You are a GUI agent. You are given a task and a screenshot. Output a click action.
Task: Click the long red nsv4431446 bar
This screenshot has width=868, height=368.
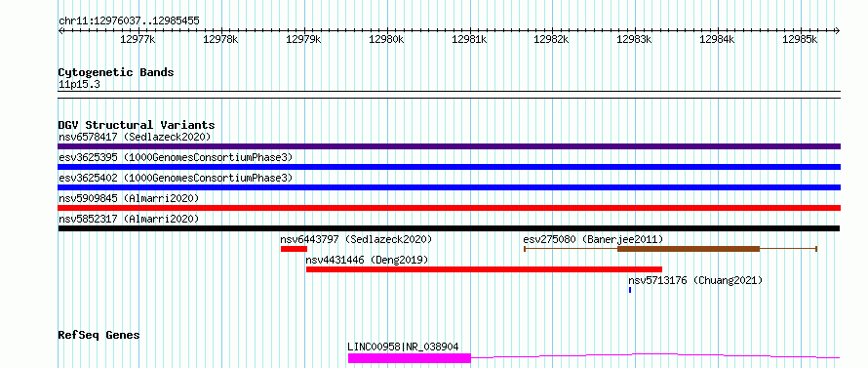484,269
